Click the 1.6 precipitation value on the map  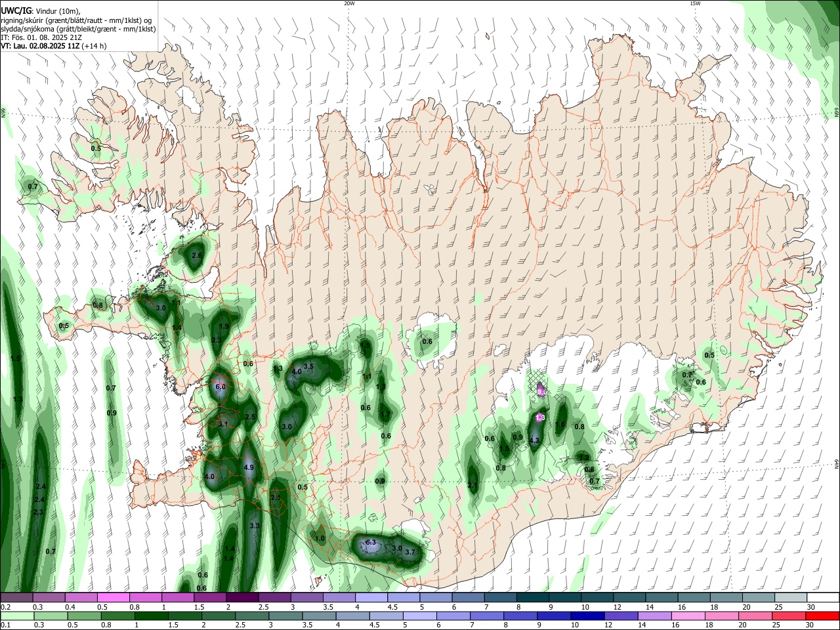click(560, 425)
